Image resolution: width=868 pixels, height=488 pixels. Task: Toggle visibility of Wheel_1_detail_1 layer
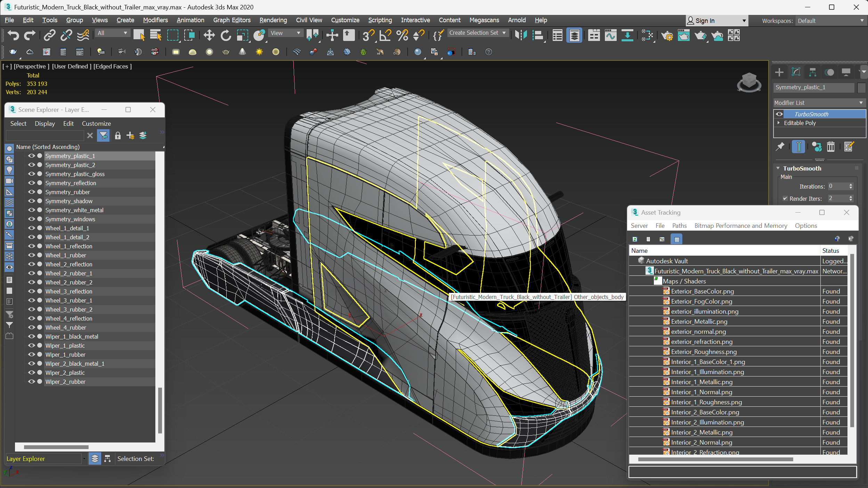(31, 228)
